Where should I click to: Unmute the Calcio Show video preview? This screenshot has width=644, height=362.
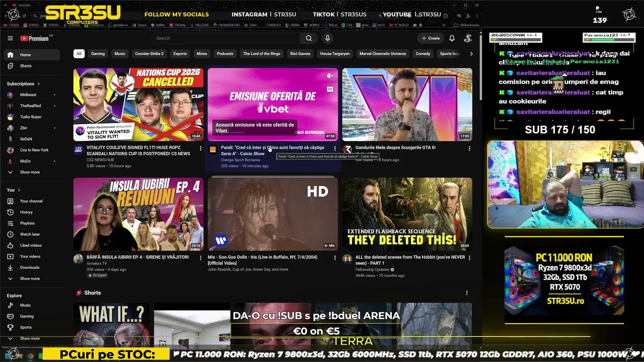(330, 76)
